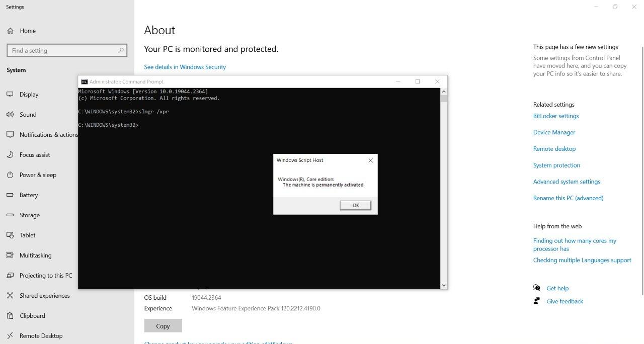Restore down the Settings window
644x344 pixels.
[615, 7]
